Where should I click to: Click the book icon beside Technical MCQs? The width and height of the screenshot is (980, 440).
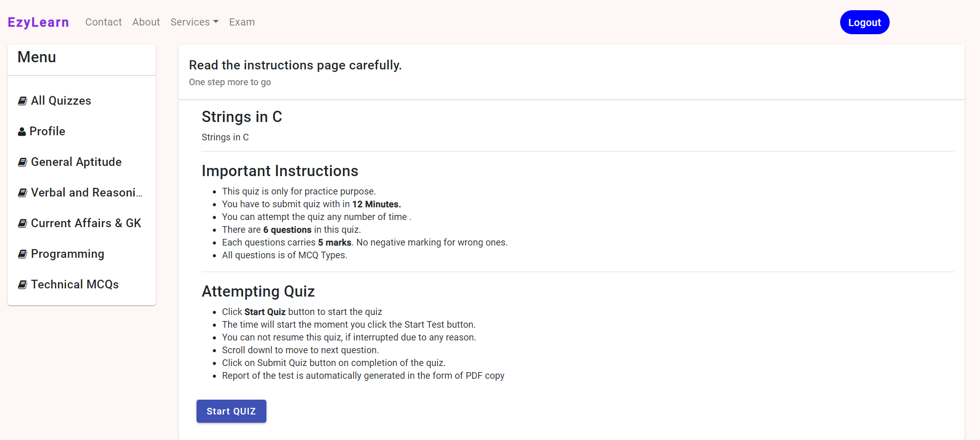tap(22, 284)
